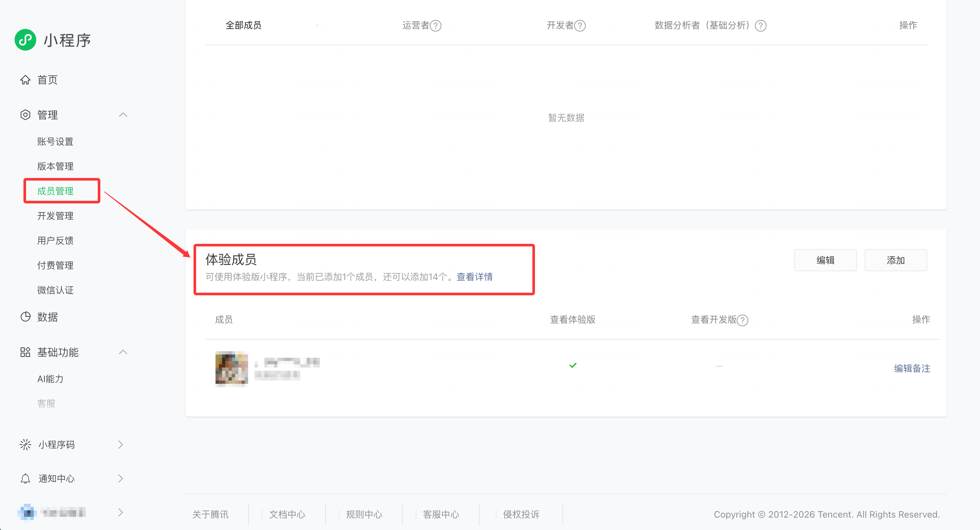Open 首页 in the sidebar
The width and height of the screenshot is (980, 530).
click(x=47, y=80)
